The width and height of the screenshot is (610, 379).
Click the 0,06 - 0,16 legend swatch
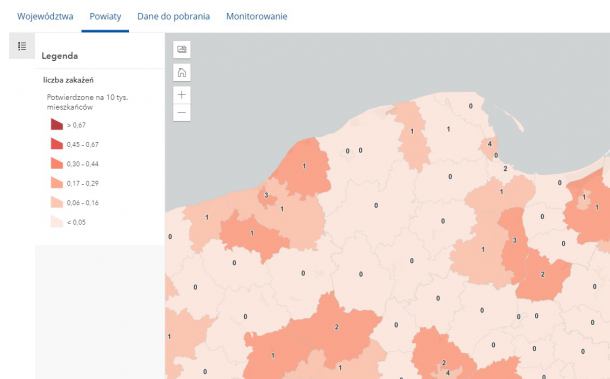(x=57, y=202)
